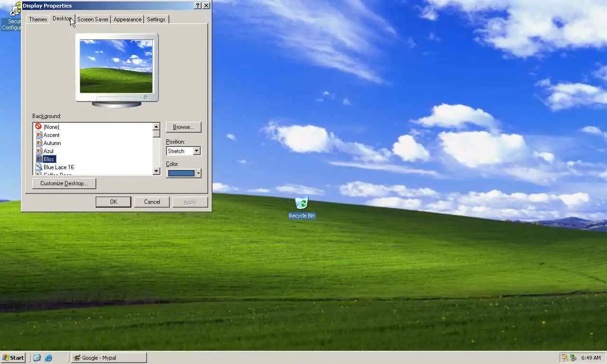The image size is (607, 364).
Task: Select "Autumn" in background list
Action: pyautogui.click(x=52, y=143)
